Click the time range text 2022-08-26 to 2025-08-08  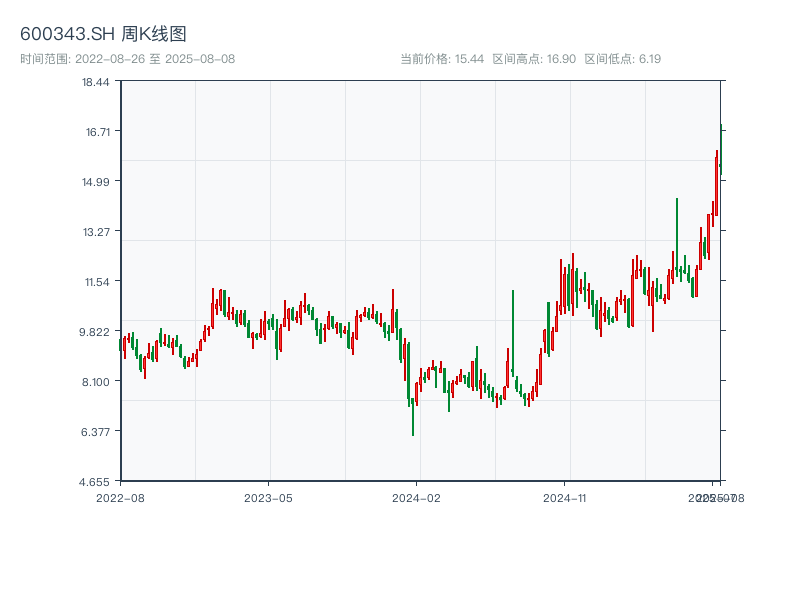pyautogui.click(x=128, y=59)
